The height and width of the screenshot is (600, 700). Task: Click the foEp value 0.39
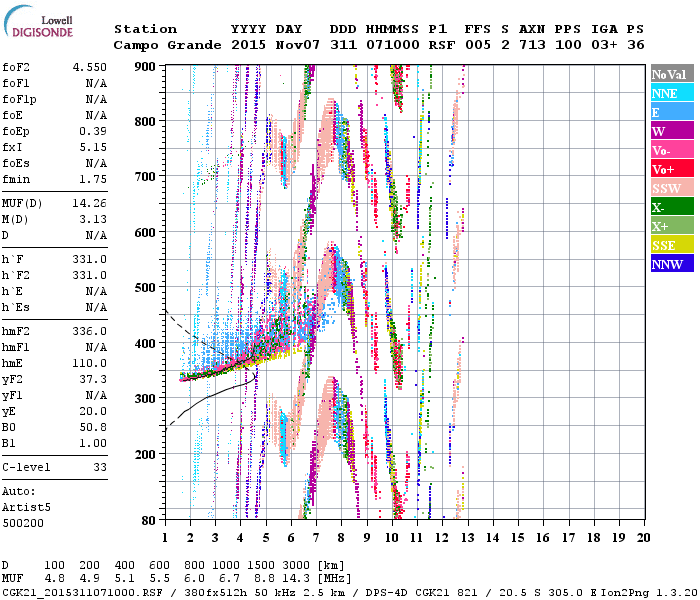(93, 131)
